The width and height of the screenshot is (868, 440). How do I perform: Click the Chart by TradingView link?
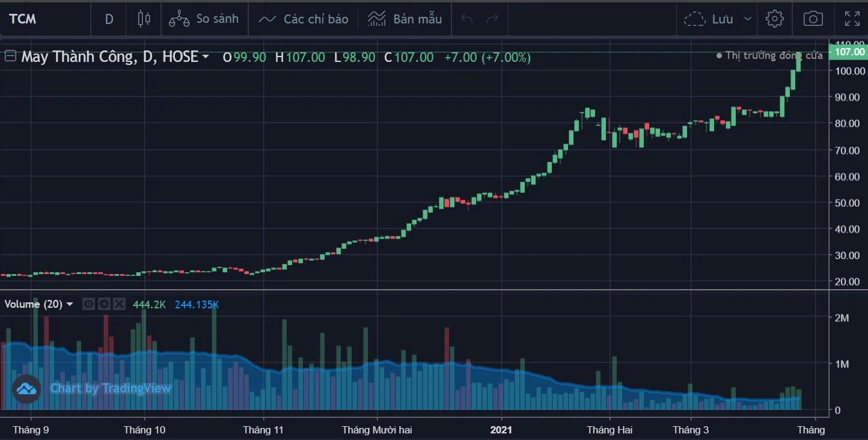tap(111, 388)
